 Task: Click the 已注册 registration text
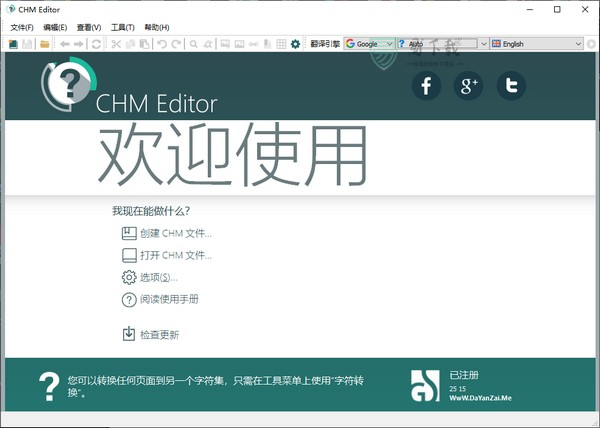click(464, 375)
